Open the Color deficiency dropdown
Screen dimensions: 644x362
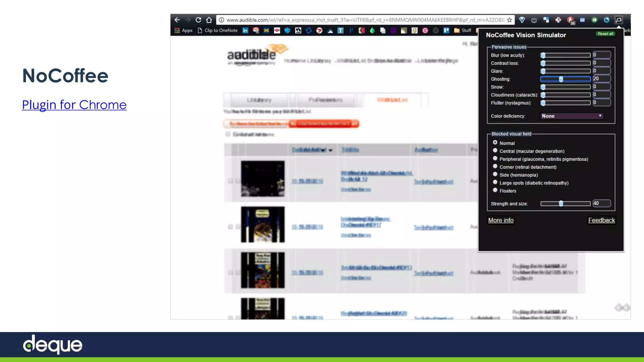572,116
